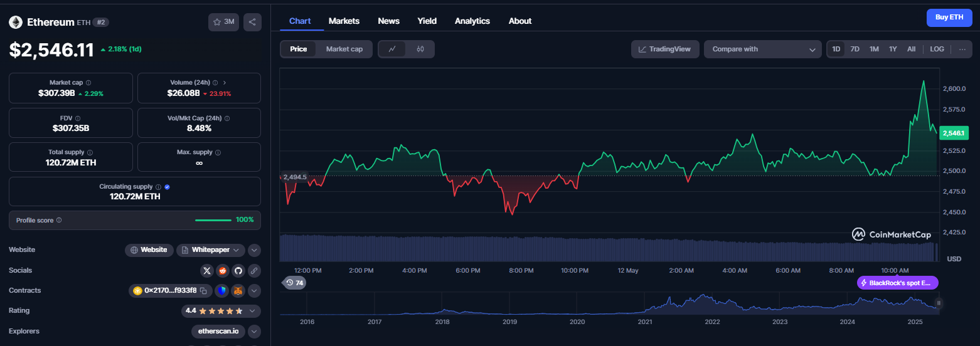Open the share icon button
The image size is (980, 346).
[x=252, y=22]
